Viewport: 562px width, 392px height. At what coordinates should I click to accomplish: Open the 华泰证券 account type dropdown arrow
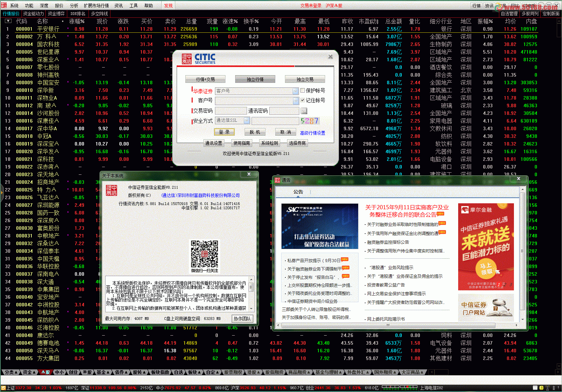(x=295, y=91)
